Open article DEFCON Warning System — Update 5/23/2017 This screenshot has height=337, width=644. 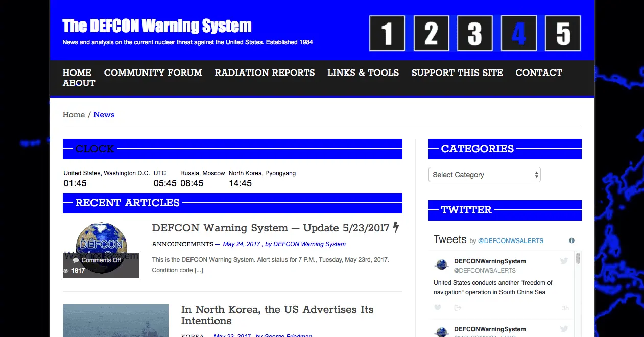point(271,228)
